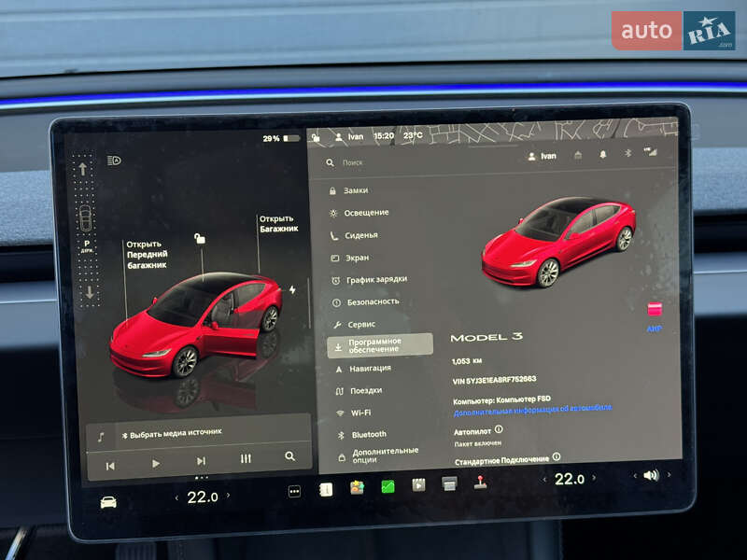Tap the lock status icon on the map bar

pos(316,138)
